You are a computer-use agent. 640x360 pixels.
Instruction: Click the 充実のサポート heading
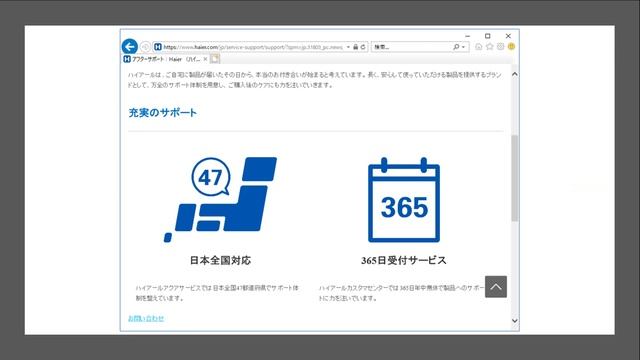(x=162, y=113)
